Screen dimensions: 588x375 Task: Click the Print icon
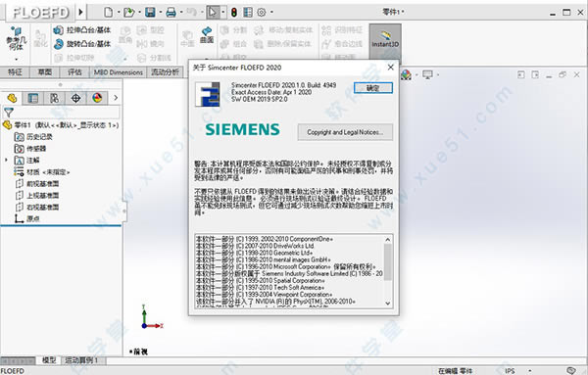(171, 13)
